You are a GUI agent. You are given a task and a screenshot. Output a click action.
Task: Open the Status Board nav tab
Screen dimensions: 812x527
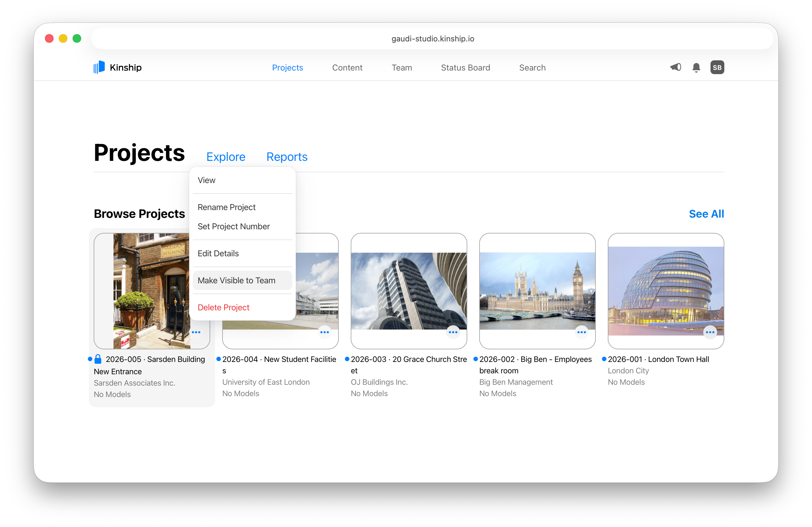point(465,68)
